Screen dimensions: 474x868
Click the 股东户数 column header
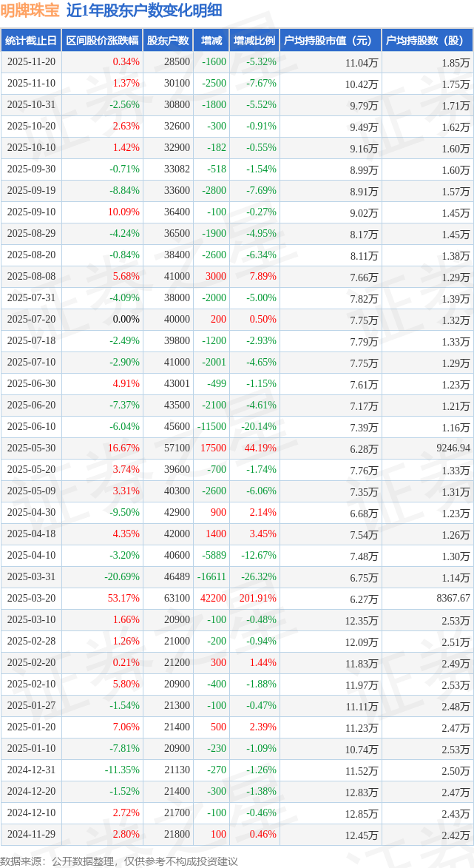[168, 41]
